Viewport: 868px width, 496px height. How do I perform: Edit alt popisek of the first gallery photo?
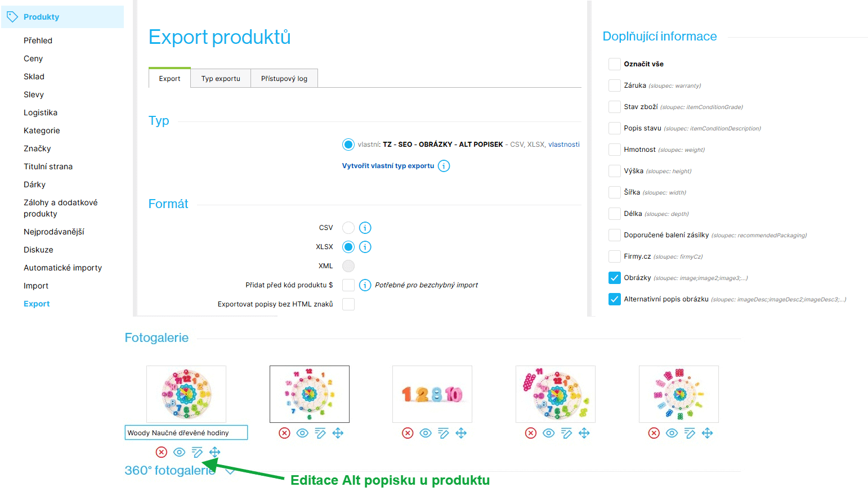[196, 452]
